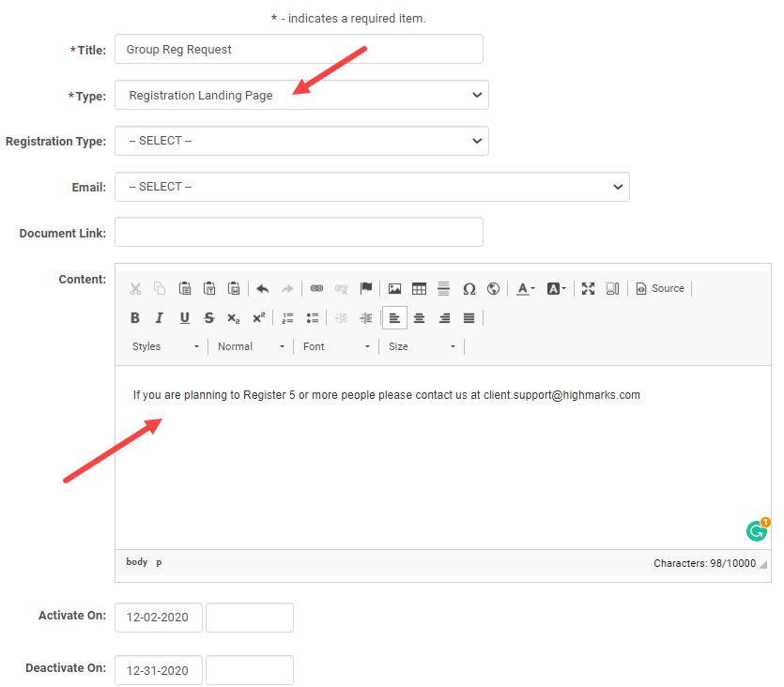Viewport: 784px width, 687px height.
Task: Open the Type dropdown
Action: [301, 95]
